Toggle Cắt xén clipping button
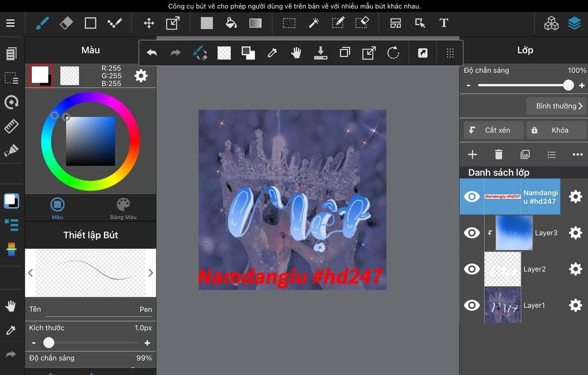The width and height of the screenshot is (588, 375). (x=494, y=130)
